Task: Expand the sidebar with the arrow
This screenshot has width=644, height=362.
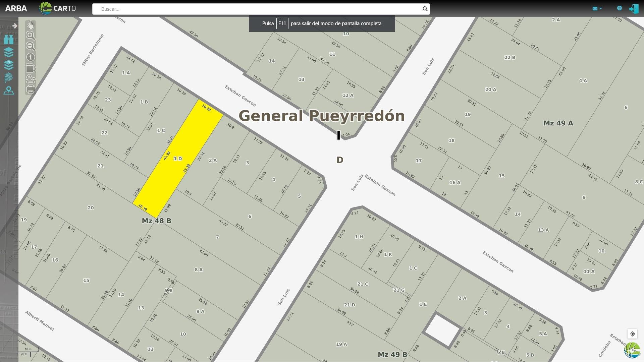Action: pos(15,26)
